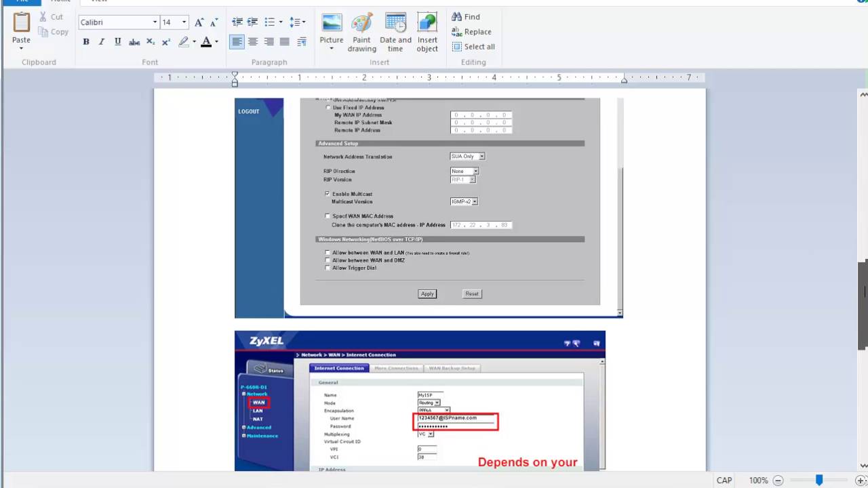
Task: Zoom in with the plus button
Action: 861,481
